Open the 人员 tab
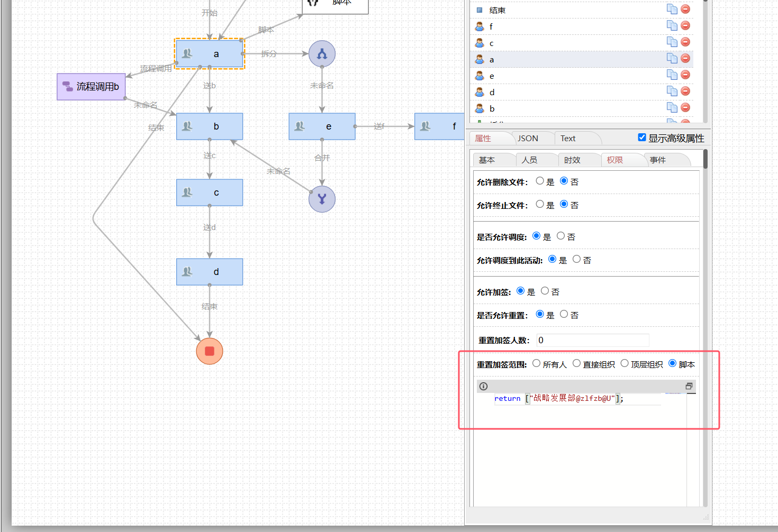Viewport: 778px width, 532px height. pos(529,160)
